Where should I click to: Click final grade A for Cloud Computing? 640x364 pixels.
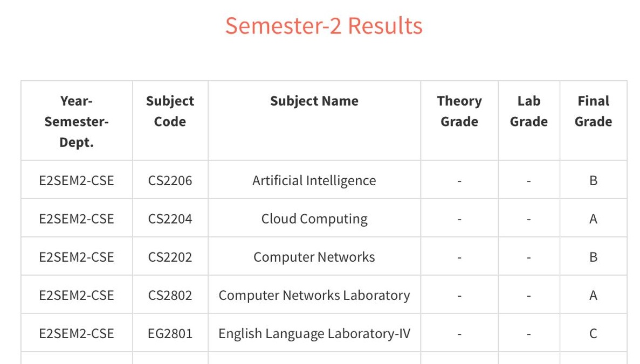[x=593, y=219]
